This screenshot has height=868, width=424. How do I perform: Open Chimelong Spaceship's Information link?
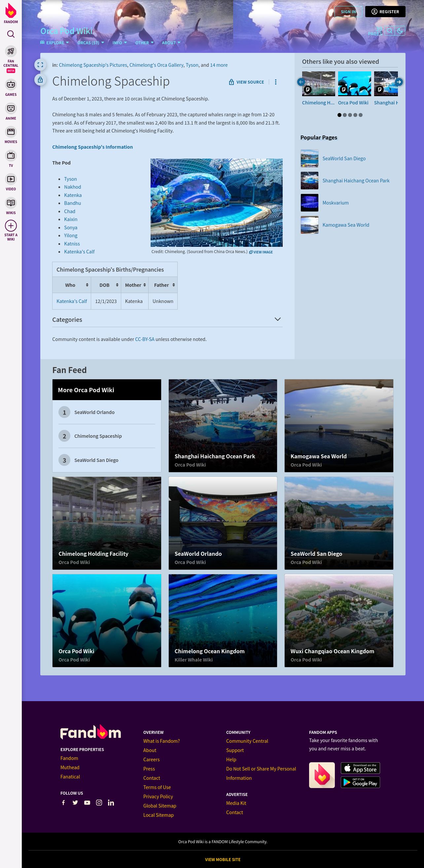(x=92, y=147)
